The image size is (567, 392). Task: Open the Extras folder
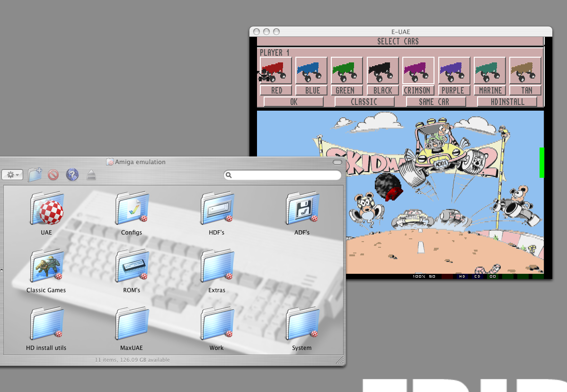point(217,266)
